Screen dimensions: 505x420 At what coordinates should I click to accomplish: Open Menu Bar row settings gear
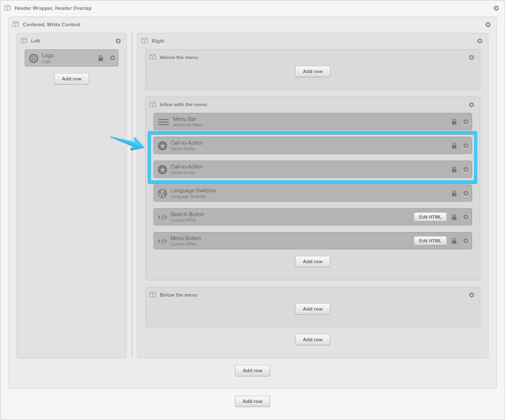click(466, 122)
